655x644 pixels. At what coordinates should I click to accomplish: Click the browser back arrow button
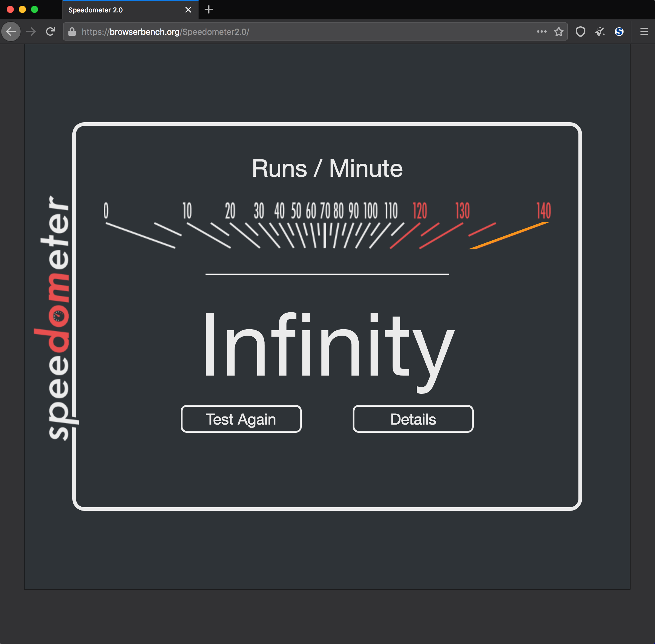pyautogui.click(x=11, y=32)
